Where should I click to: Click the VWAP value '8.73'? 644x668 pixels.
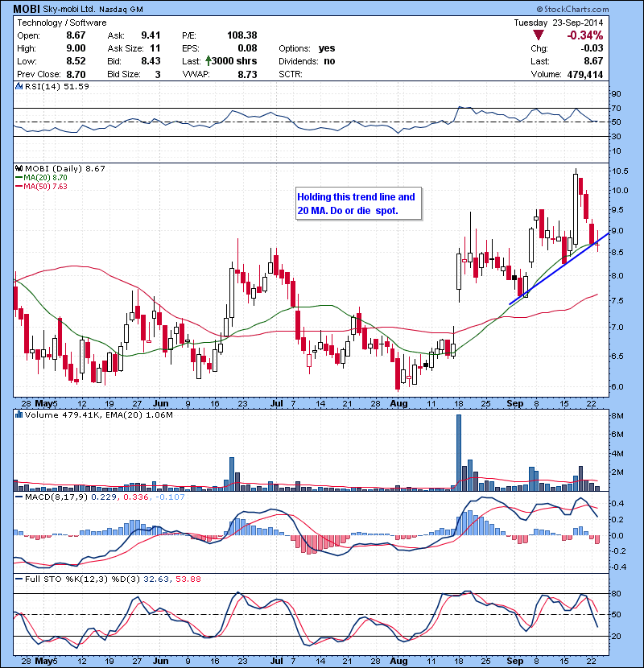248,75
